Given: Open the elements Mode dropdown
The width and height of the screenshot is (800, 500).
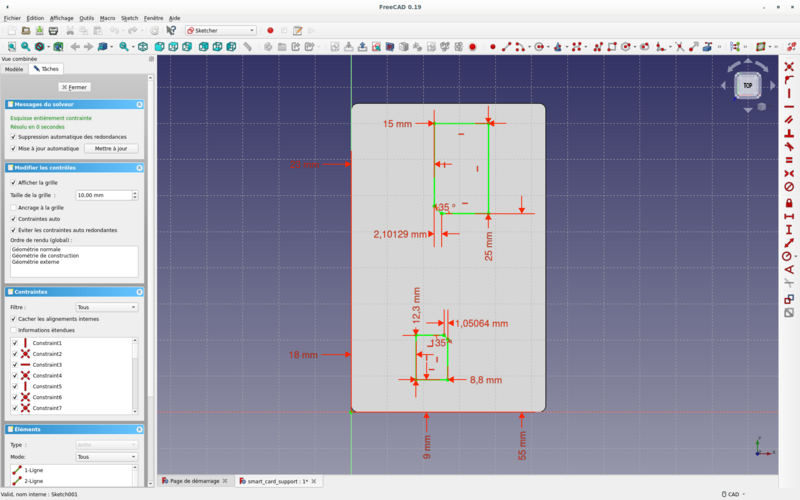Looking at the screenshot, I should pos(107,457).
